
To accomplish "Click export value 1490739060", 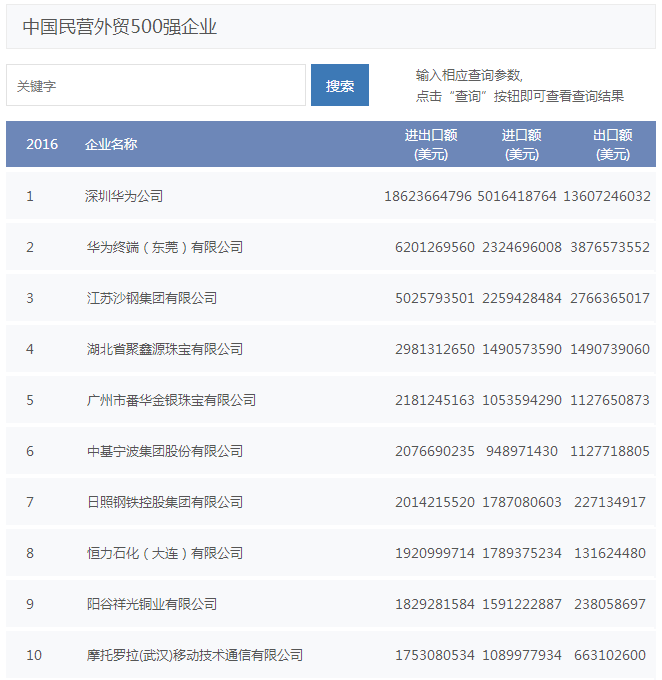I will [610, 349].
